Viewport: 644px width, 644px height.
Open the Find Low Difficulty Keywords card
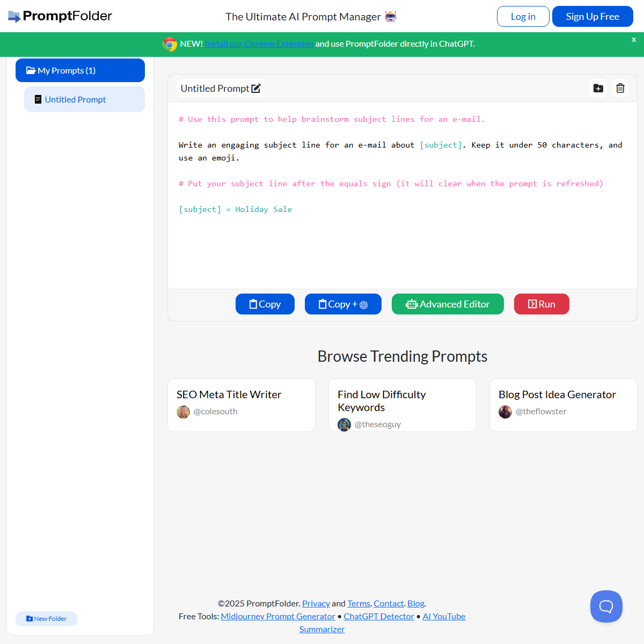402,405
